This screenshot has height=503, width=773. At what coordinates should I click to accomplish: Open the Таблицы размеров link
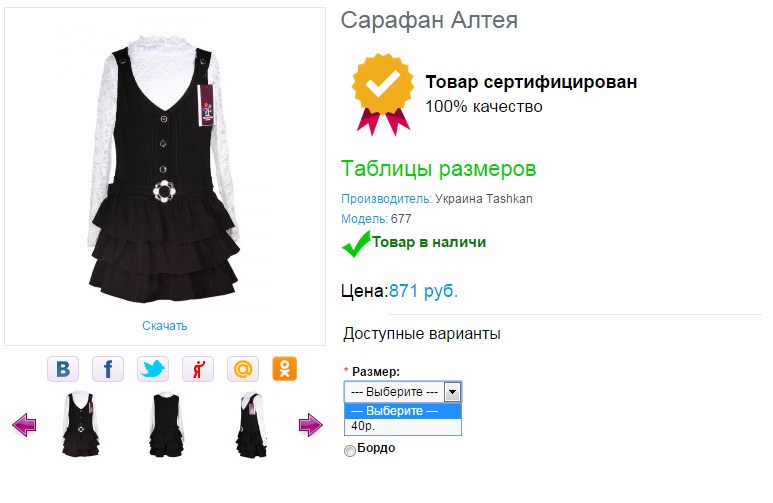click(438, 169)
